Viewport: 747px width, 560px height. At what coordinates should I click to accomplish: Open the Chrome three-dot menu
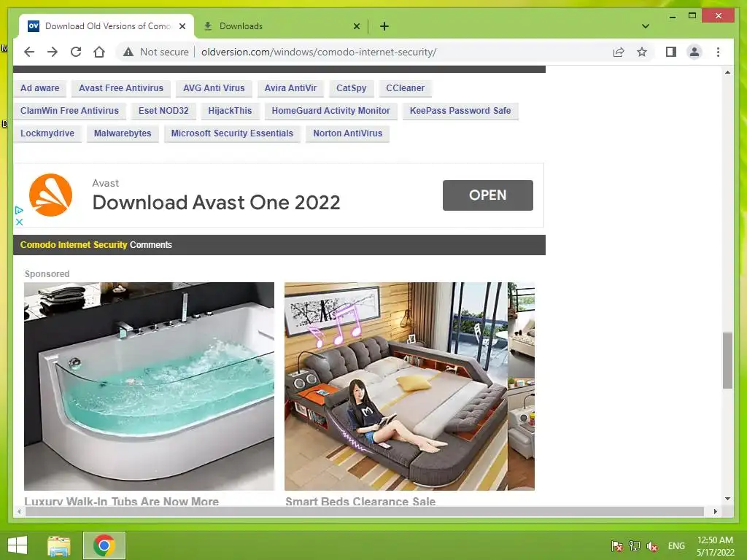tap(718, 52)
